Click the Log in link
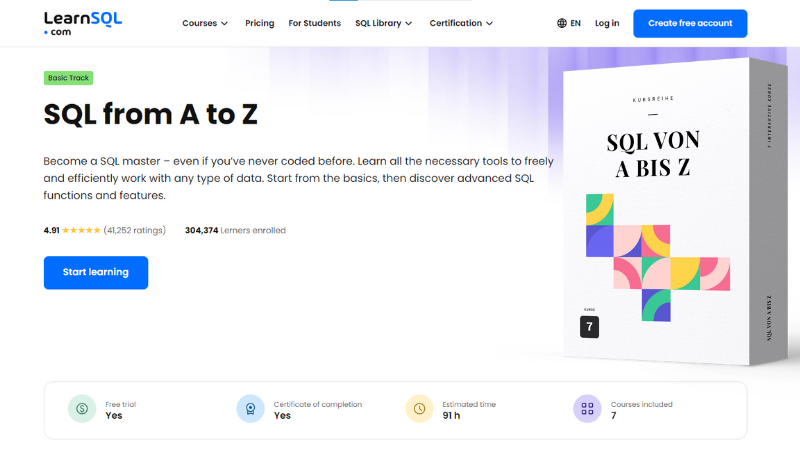This screenshot has height=450, width=800. [607, 23]
